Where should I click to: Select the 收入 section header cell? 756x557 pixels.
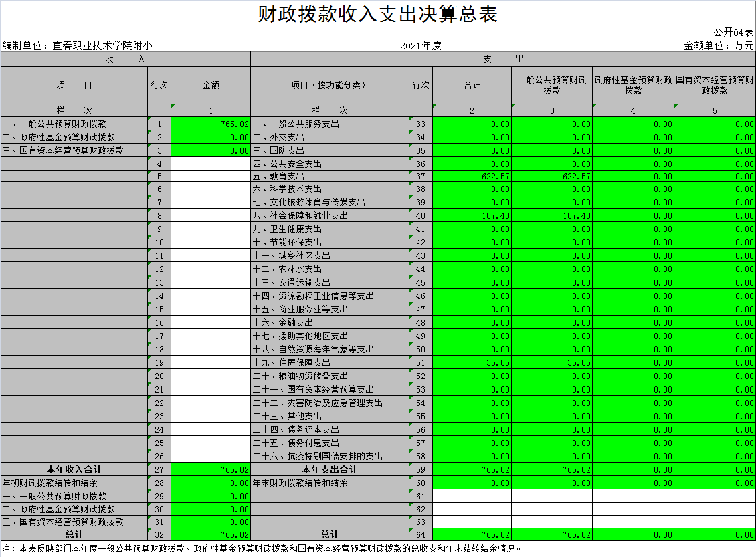(125, 60)
